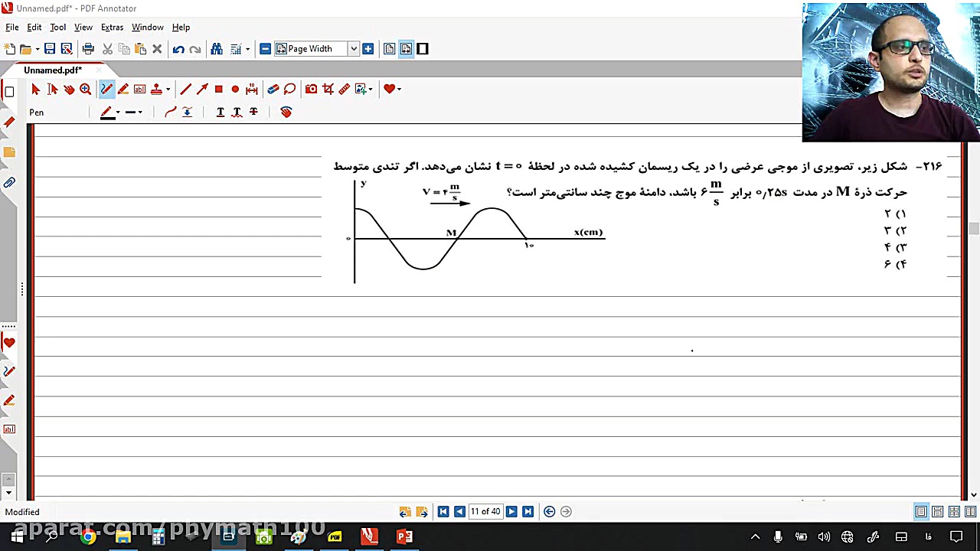Expand the Favorites heart dropdown arrow

tap(399, 90)
